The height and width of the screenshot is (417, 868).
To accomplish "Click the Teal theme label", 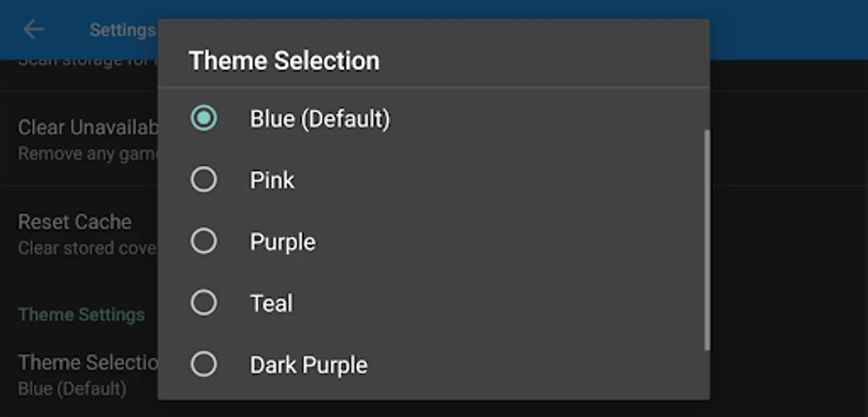I will click(272, 303).
